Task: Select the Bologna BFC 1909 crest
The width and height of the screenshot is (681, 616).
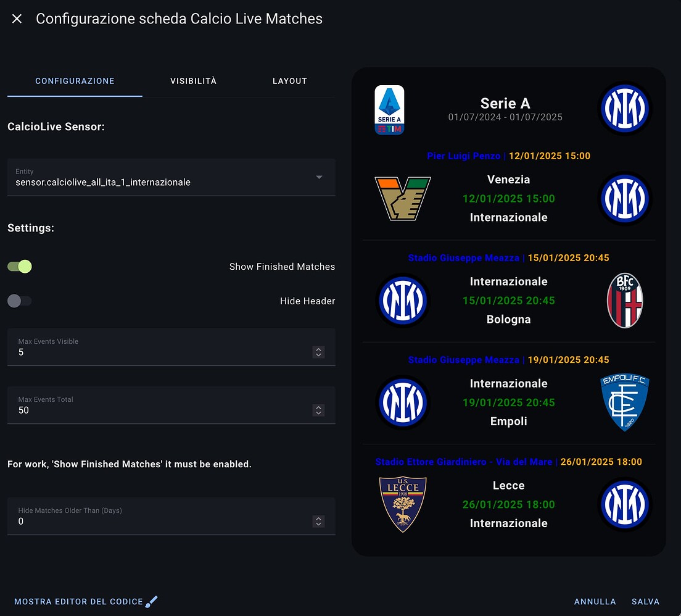Action: pyautogui.click(x=625, y=300)
